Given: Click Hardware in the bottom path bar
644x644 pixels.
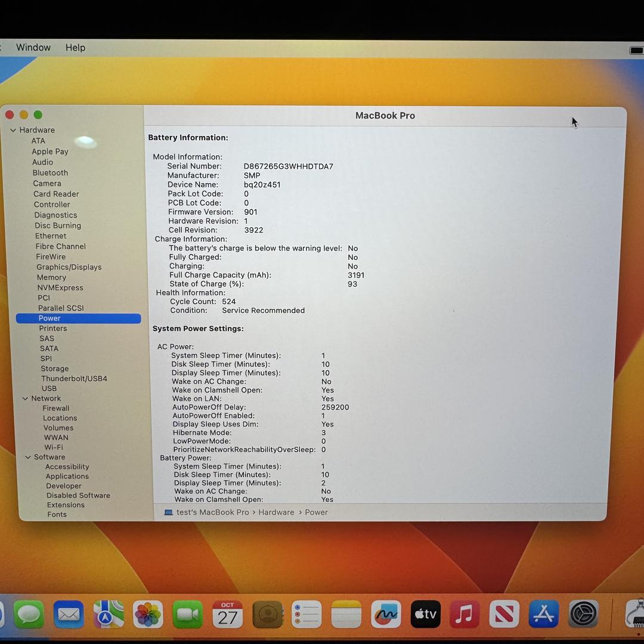Looking at the screenshot, I should [276, 512].
